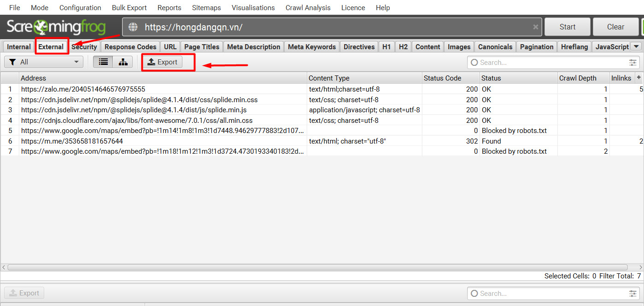
Task: Switch to the Pagination tab
Action: click(x=537, y=47)
